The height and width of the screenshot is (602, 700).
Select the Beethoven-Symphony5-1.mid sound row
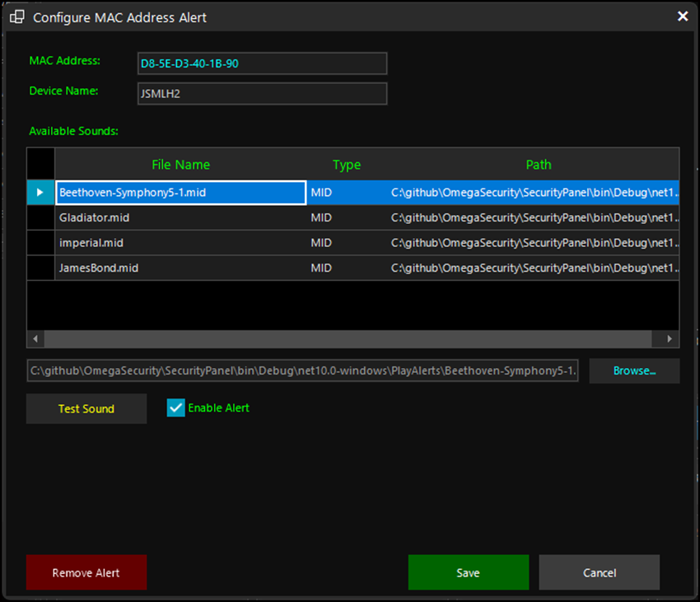[x=165, y=192]
